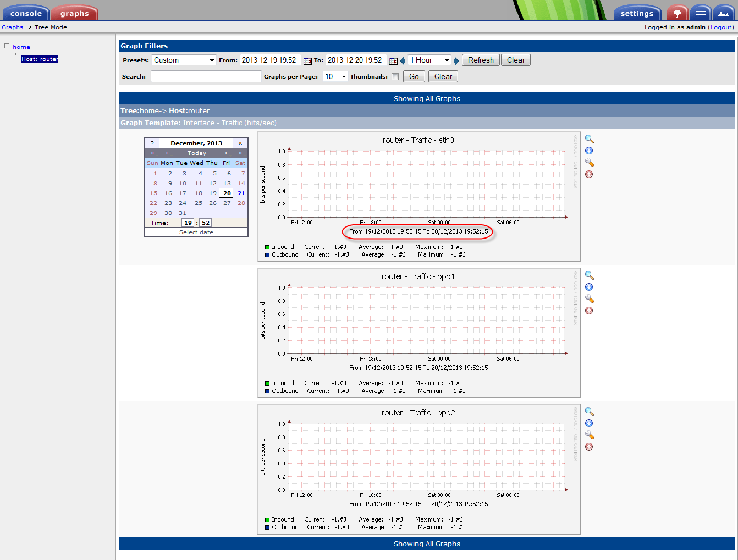Screen dimensions: 738x560
Task: Download CSV export for ppp2 graph
Action: click(589, 423)
